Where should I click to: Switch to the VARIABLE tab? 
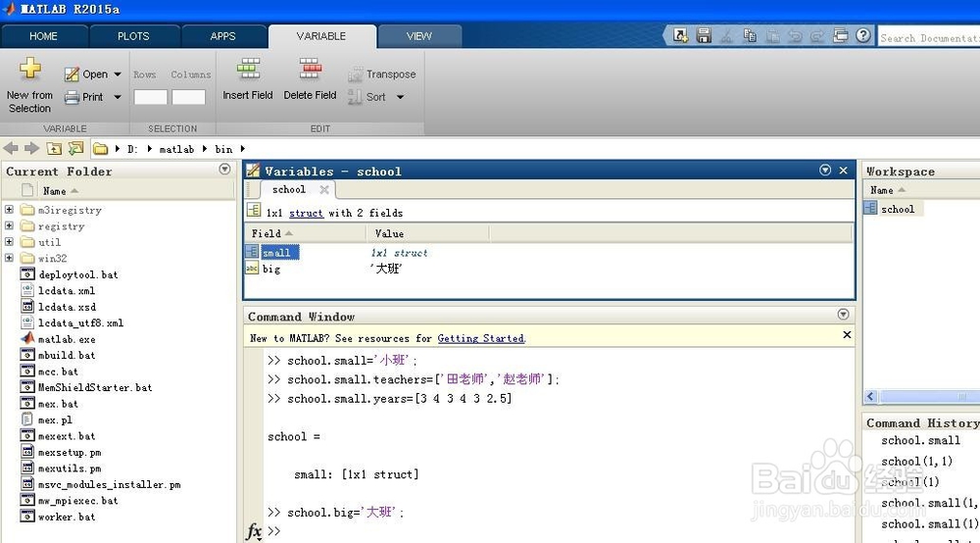pyautogui.click(x=321, y=36)
